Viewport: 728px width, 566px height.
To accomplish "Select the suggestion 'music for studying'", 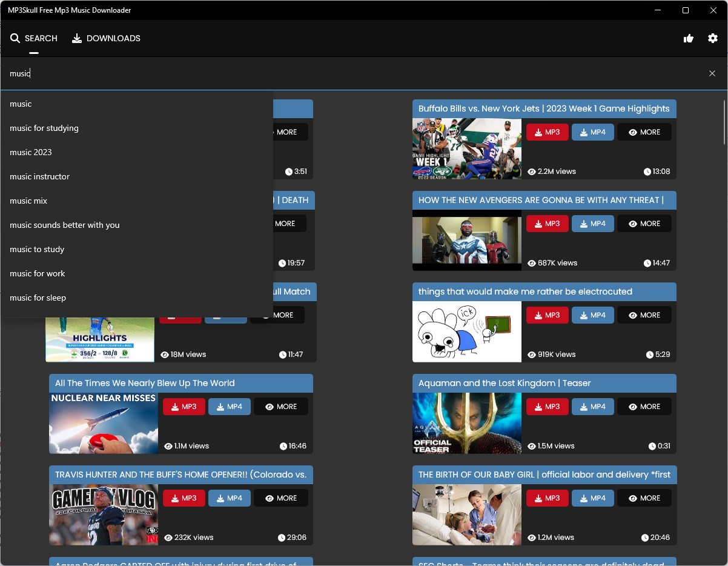I will click(x=44, y=128).
